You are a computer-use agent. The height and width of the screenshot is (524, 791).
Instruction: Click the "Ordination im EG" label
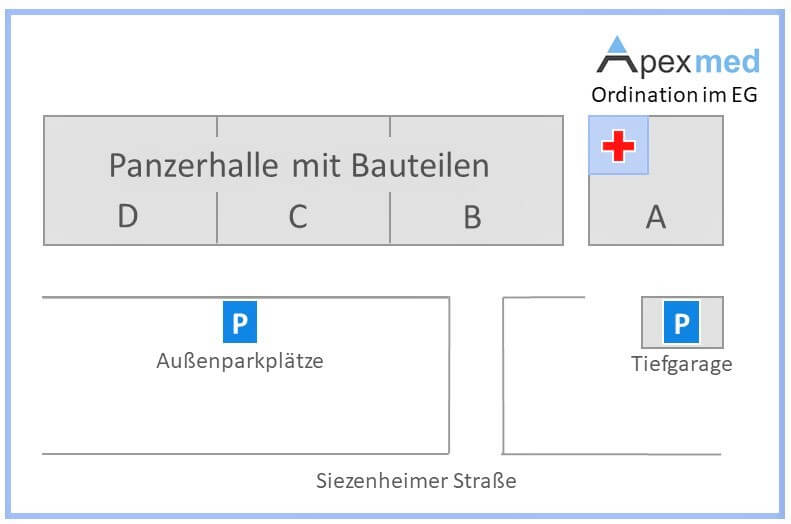point(674,96)
